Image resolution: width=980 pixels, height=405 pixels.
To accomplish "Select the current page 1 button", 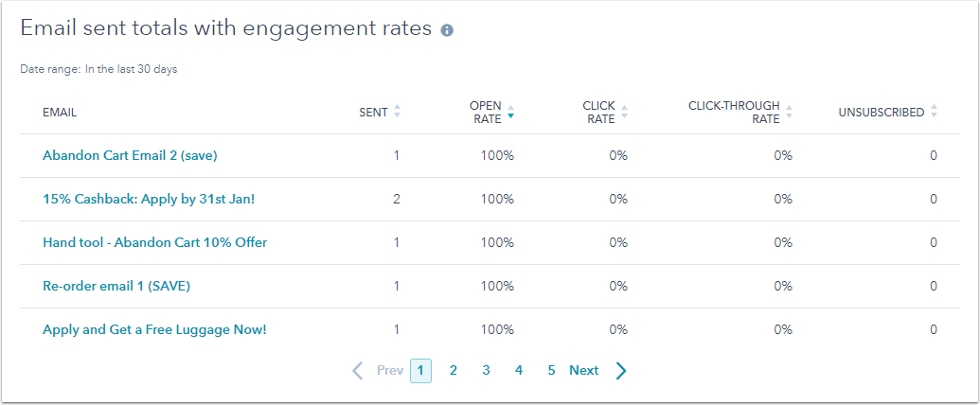I will pos(420,371).
